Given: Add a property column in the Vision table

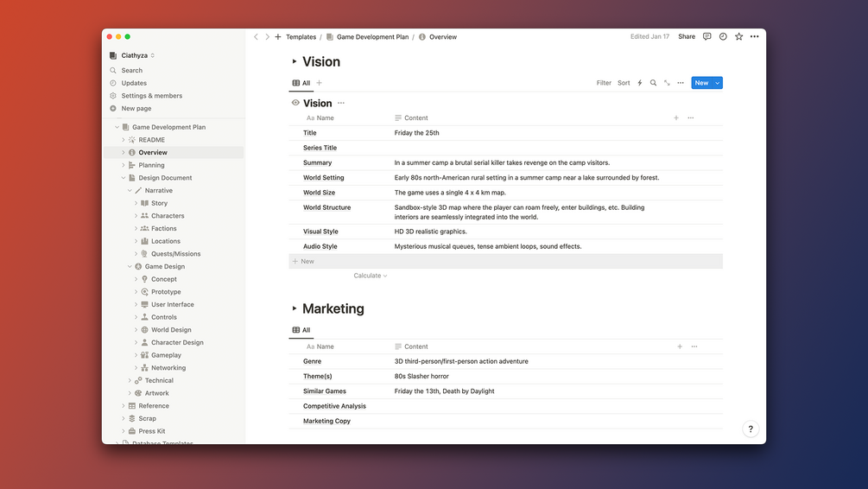Looking at the screenshot, I should [x=676, y=118].
